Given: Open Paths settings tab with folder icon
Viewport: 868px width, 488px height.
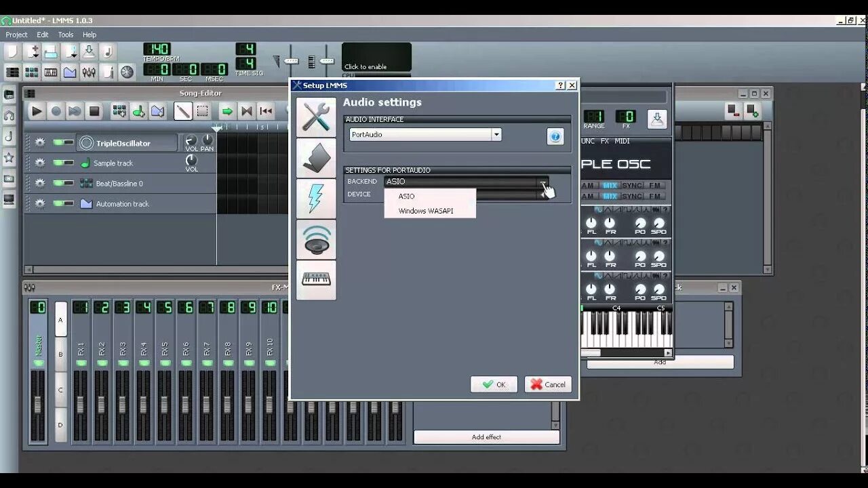Looking at the screenshot, I should (316, 158).
